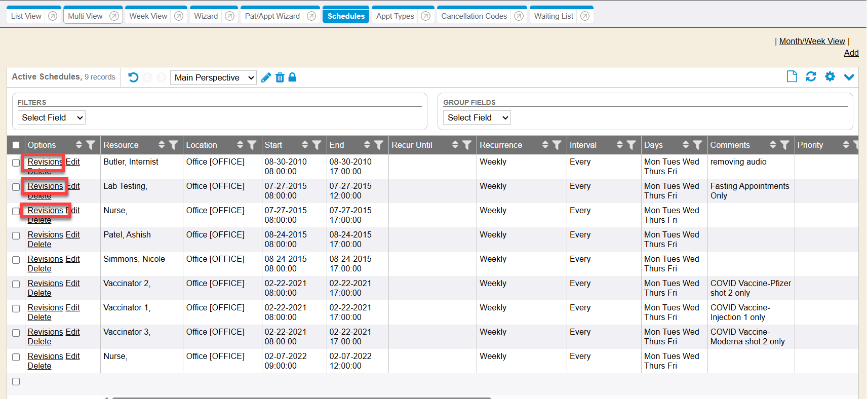
Task: Open the settings gear icon
Action: (x=830, y=76)
